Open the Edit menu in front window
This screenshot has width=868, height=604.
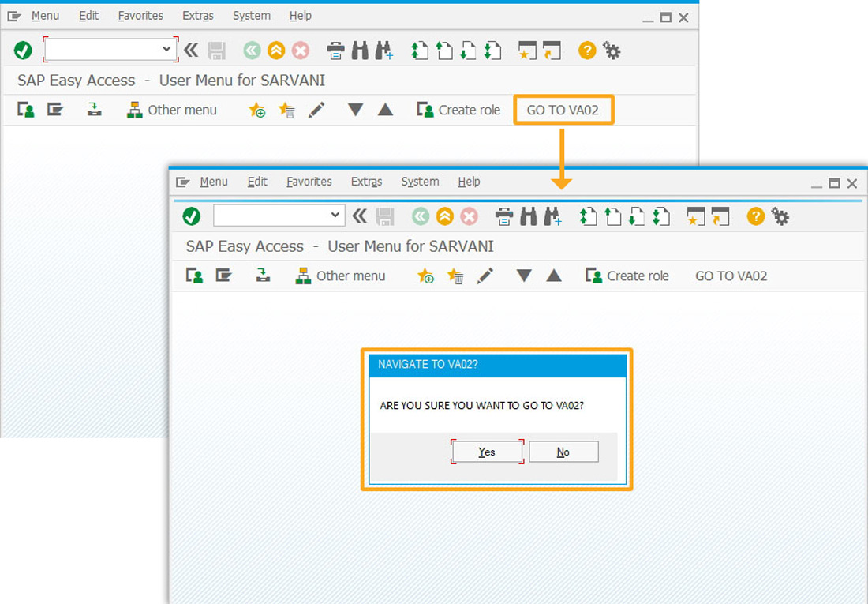coord(257,182)
